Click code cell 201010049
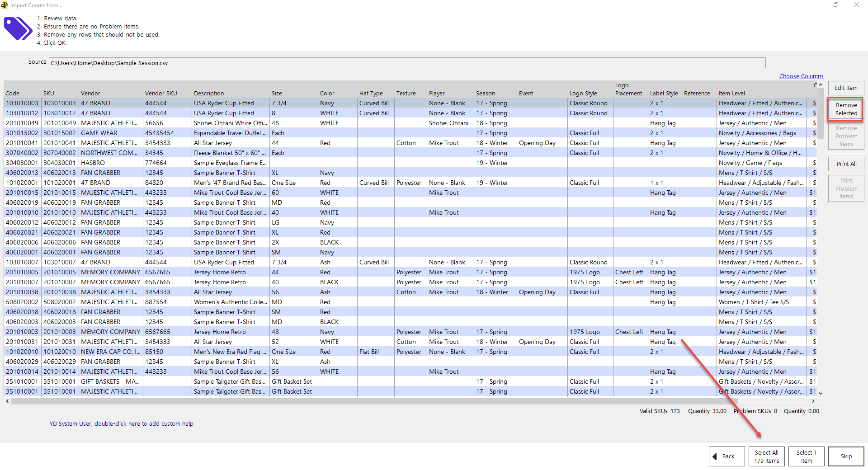 pos(22,123)
